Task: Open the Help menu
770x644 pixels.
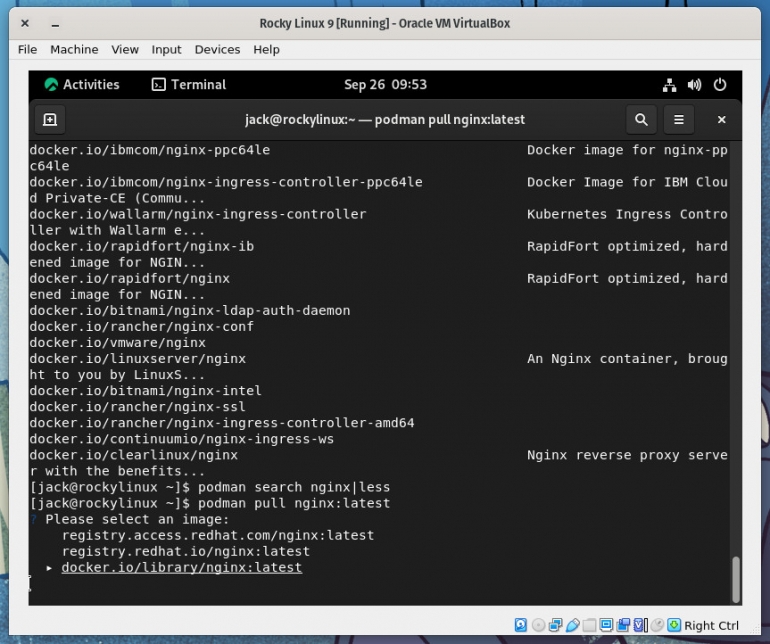Action: click(266, 50)
